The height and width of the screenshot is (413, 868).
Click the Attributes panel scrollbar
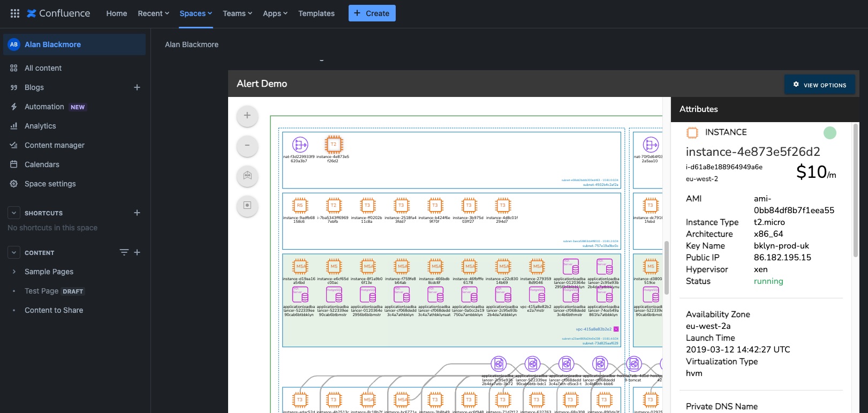pyautogui.click(x=856, y=190)
